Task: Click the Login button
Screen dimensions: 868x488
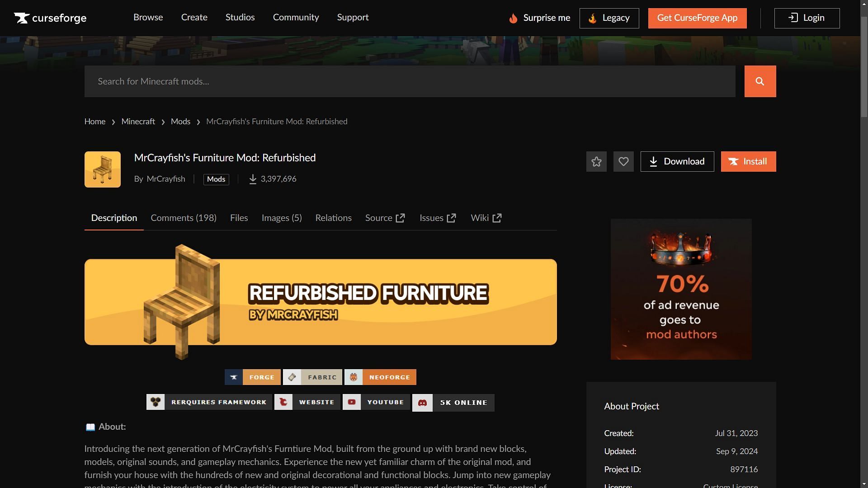Action: point(807,18)
